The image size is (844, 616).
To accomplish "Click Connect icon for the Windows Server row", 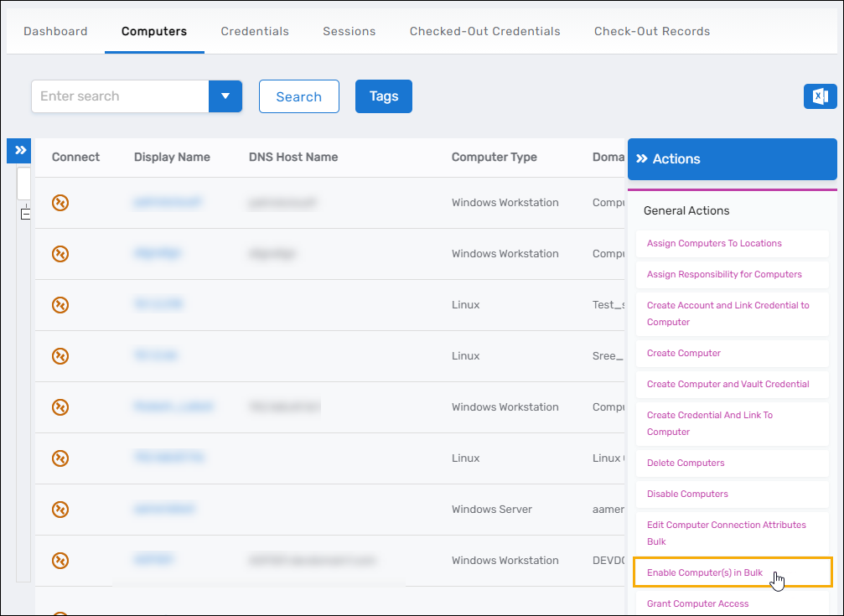I will [x=60, y=509].
